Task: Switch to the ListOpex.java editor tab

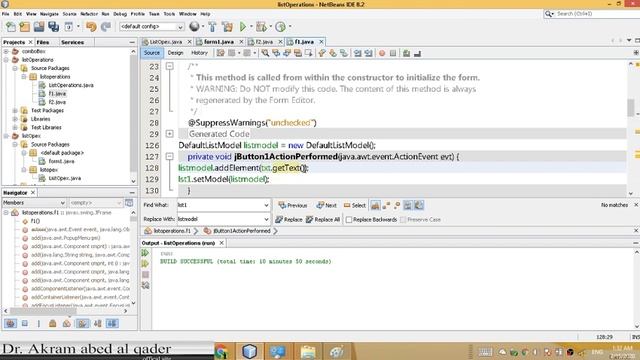Action: [166, 42]
